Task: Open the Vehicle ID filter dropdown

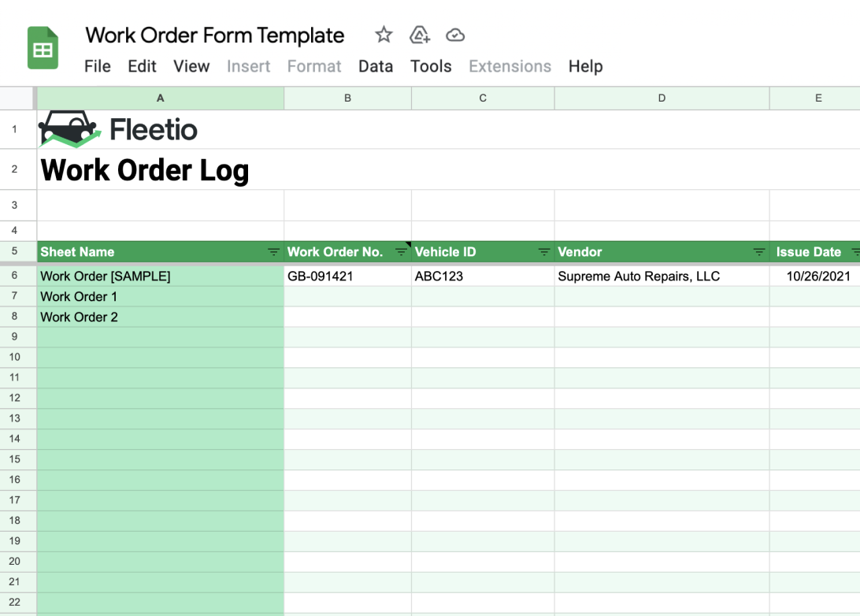Action: (x=543, y=252)
